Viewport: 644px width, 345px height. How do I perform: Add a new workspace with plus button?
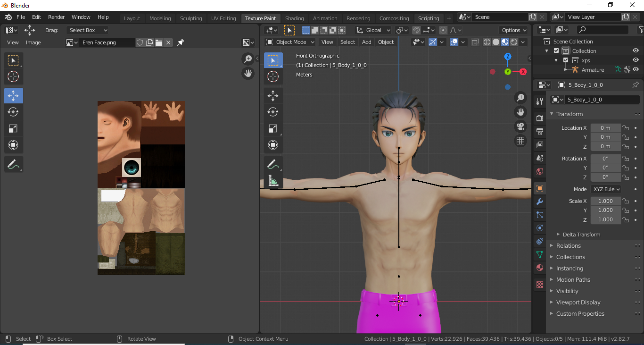point(449,18)
